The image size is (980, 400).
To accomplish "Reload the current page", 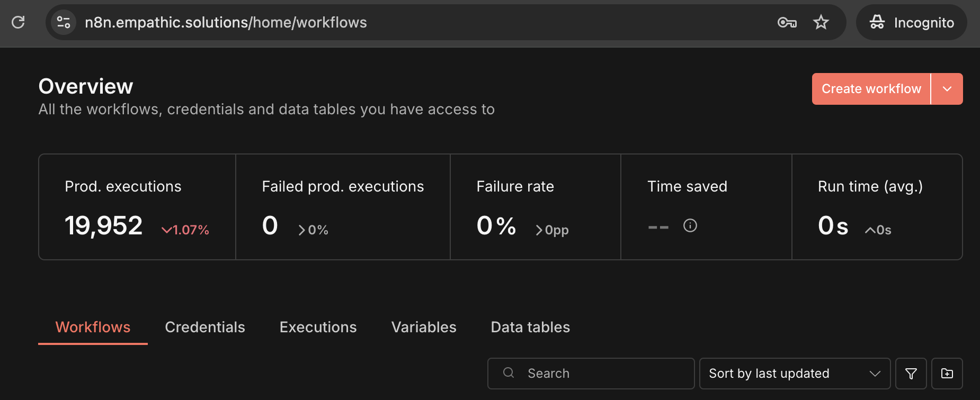I will 18,22.
